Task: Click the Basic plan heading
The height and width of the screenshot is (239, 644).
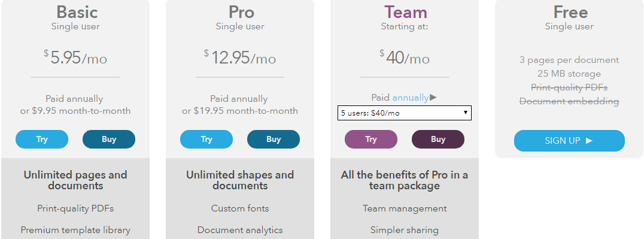Action: click(x=77, y=12)
